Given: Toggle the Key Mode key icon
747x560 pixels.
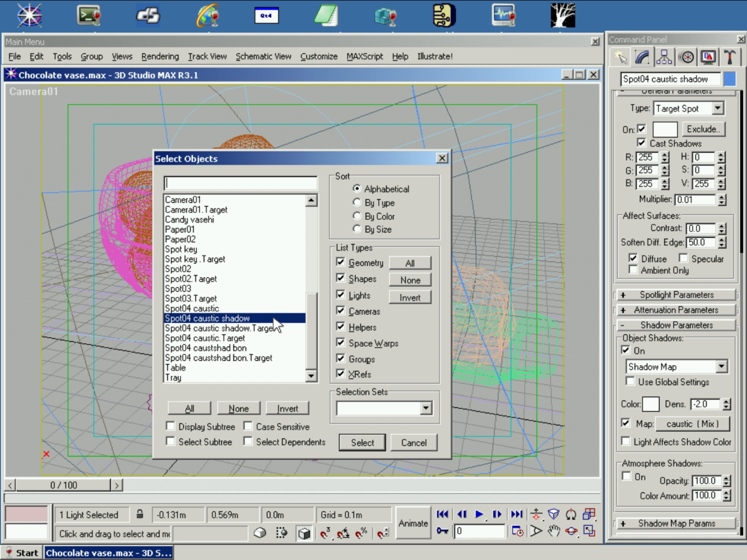Looking at the screenshot, I should click(442, 531).
